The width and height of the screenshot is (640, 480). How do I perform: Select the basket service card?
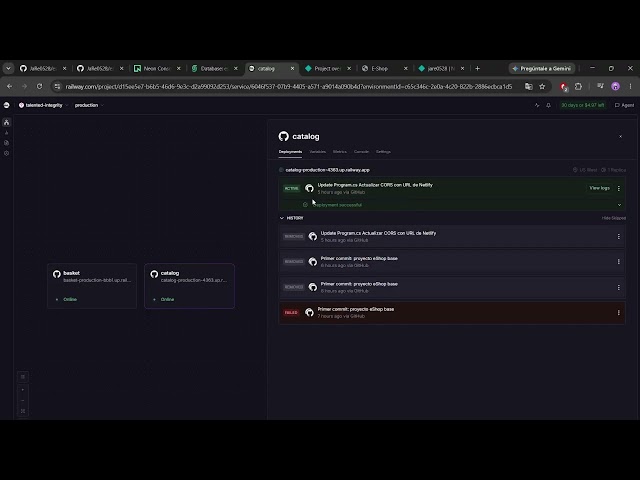92,286
